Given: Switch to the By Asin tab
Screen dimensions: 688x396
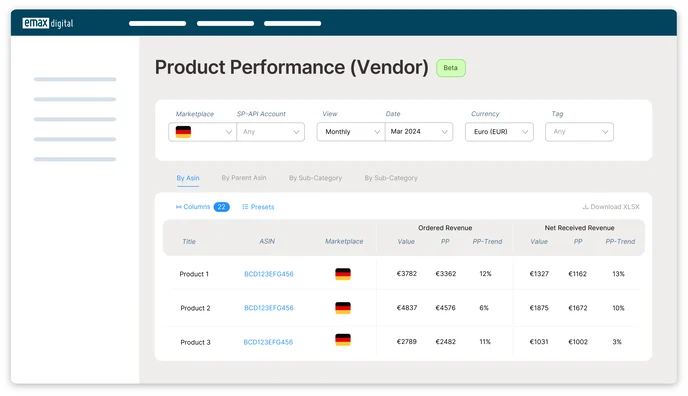Looking at the screenshot, I should 188,178.
